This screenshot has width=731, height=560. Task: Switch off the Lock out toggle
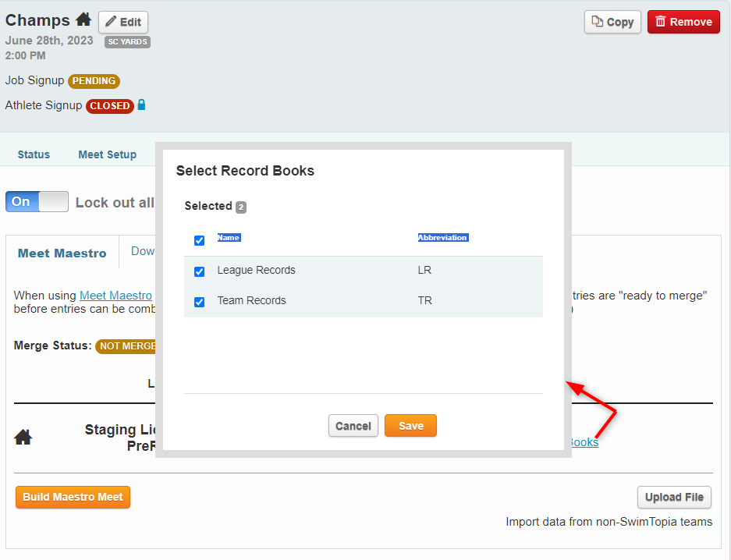pos(37,202)
